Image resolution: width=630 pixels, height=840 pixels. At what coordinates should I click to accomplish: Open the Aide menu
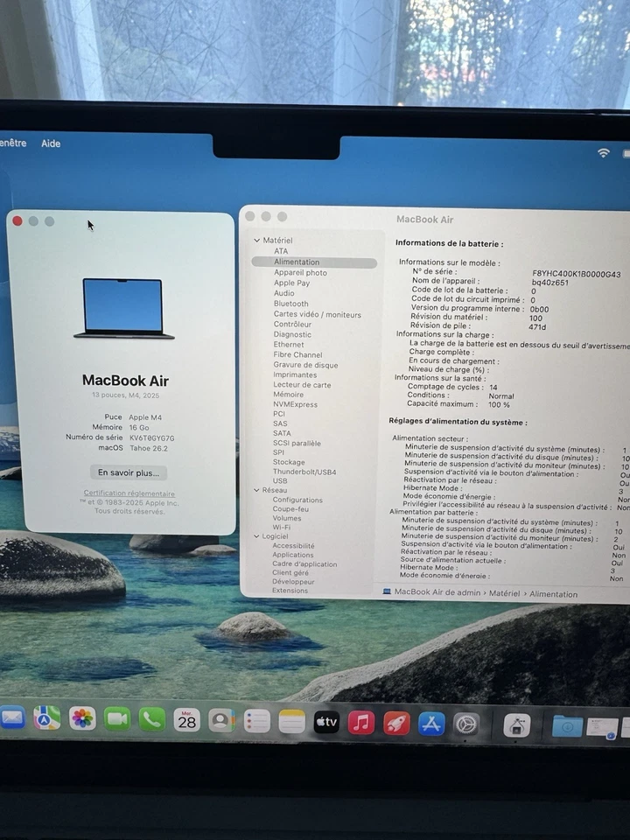coord(51,143)
